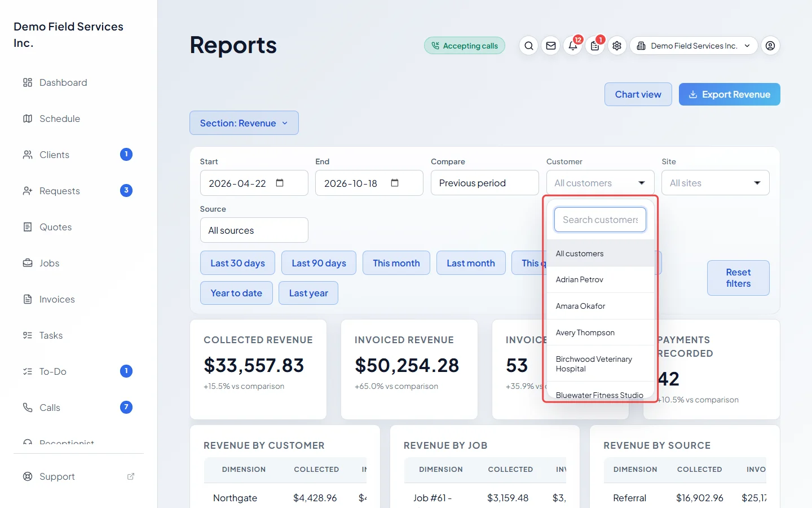Click the Accepting calls status pill
The image size is (812, 508).
pos(465,46)
